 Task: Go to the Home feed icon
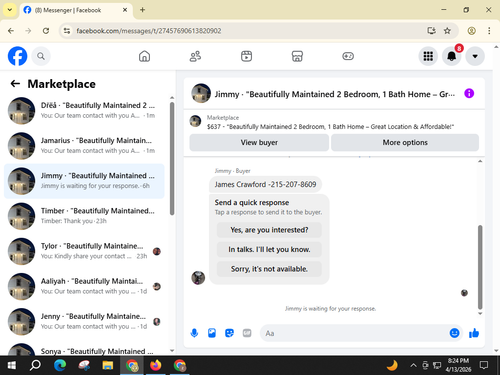coord(144,56)
